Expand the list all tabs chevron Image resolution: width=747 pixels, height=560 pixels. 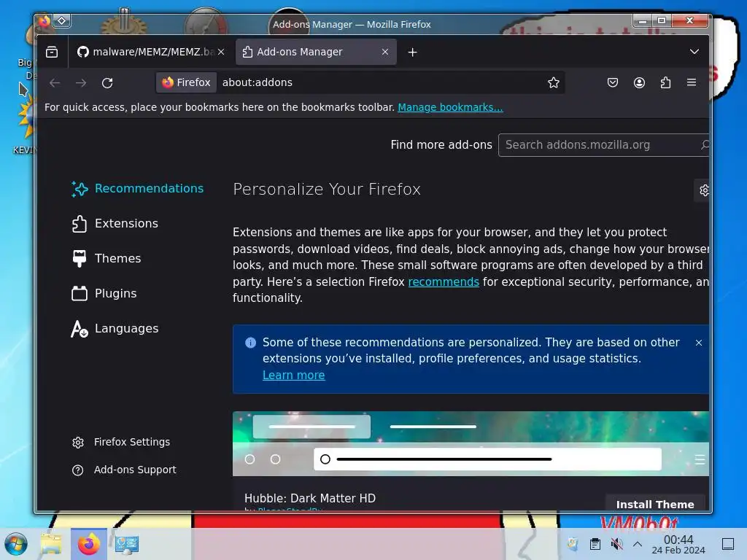[x=694, y=52]
